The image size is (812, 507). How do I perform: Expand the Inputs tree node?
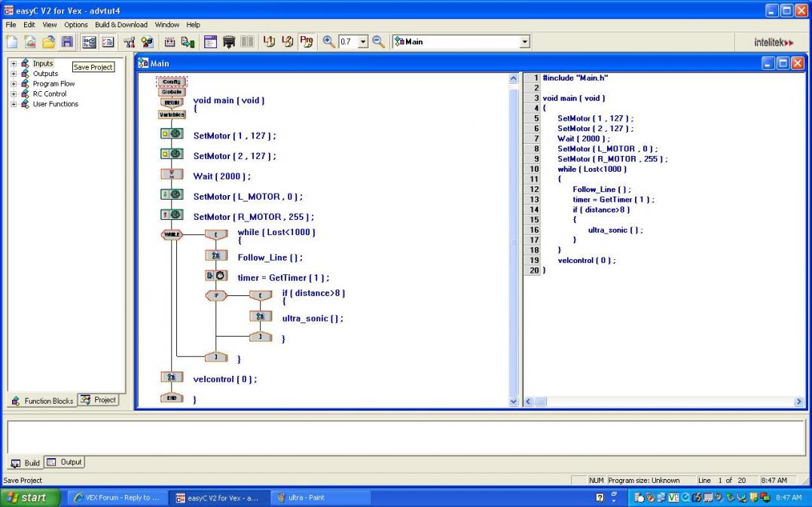pyautogui.click(x=14, y=64)
